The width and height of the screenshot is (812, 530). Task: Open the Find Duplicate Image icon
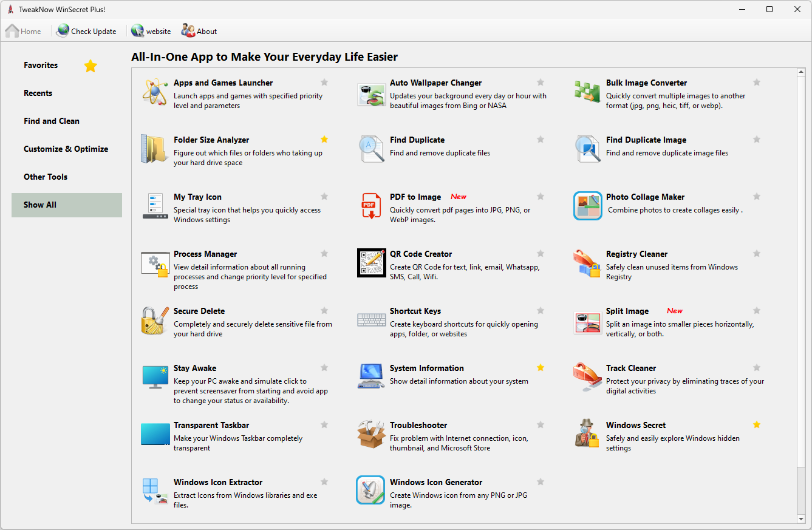(587, 149)
